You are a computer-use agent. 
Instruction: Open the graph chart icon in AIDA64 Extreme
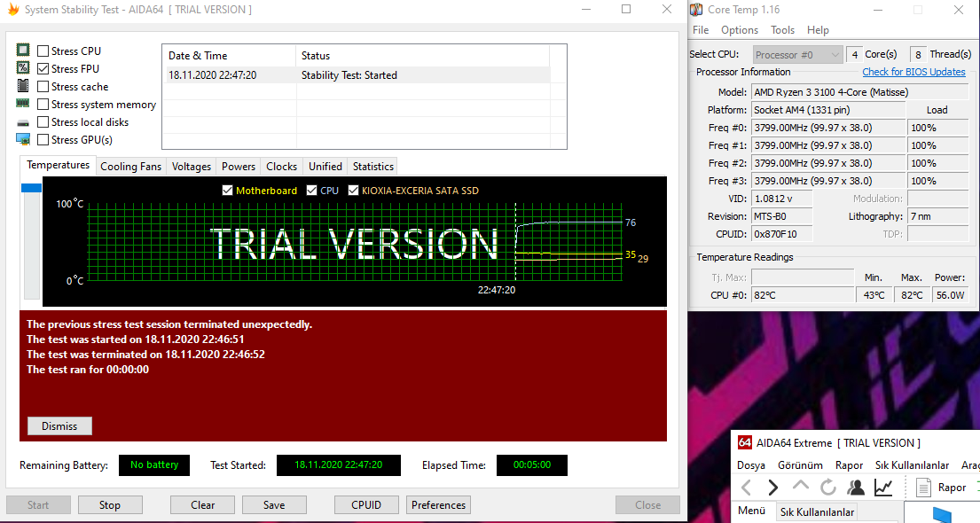[x=883, y=488]
